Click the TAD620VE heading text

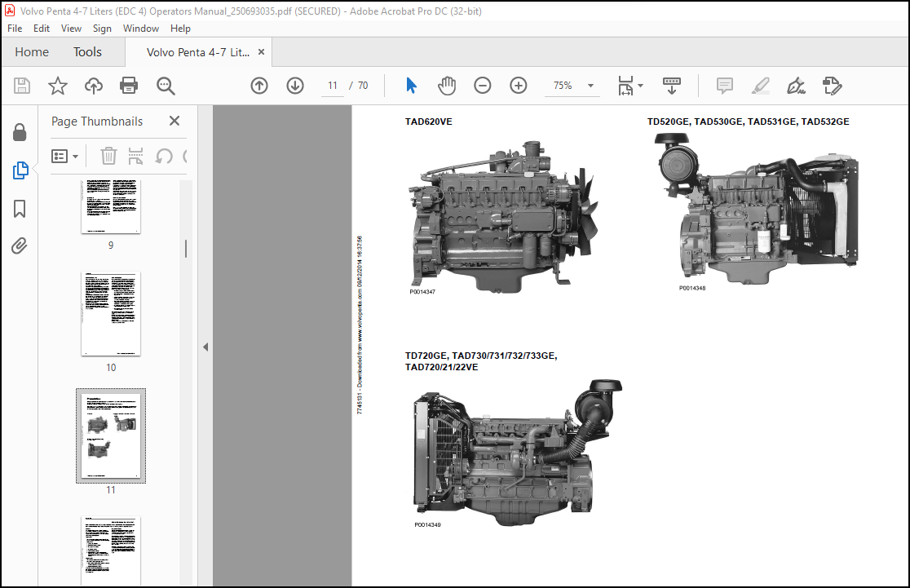tap(429, 122)
